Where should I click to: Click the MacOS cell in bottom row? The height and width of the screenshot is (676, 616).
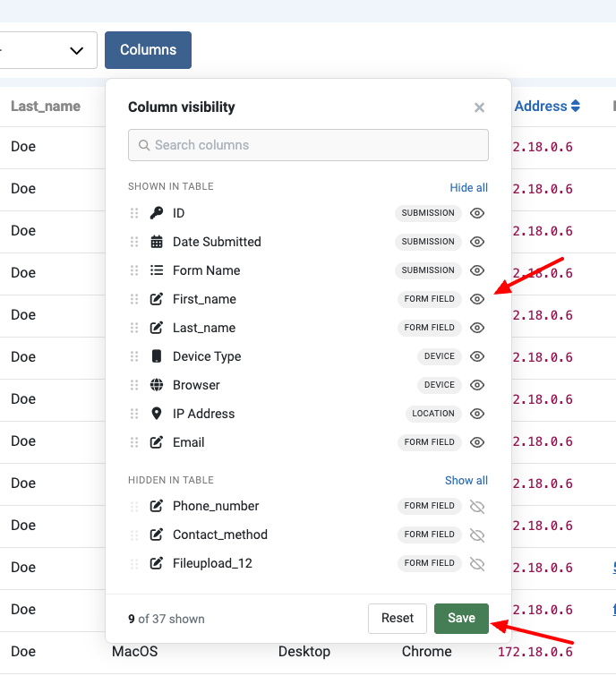click(135, 652)
